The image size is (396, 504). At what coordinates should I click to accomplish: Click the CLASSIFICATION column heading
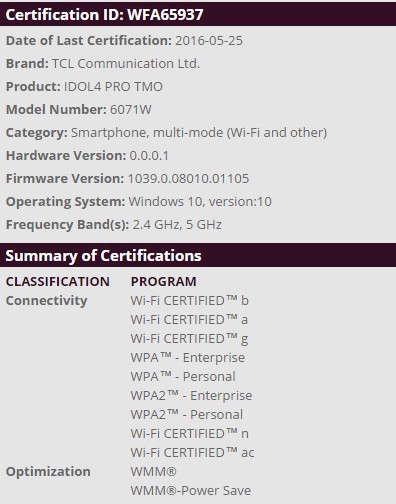[58, 282]
